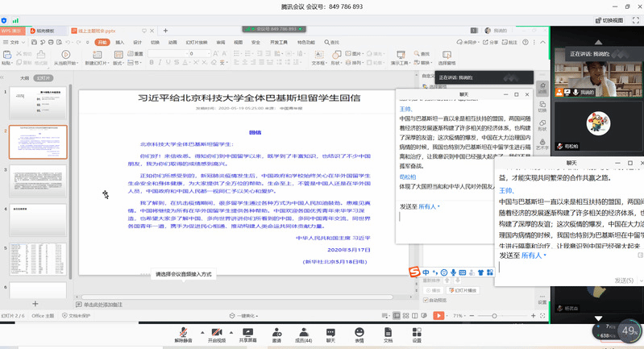
Task: Apply underline formatting
Action: [x=168, y=62]
